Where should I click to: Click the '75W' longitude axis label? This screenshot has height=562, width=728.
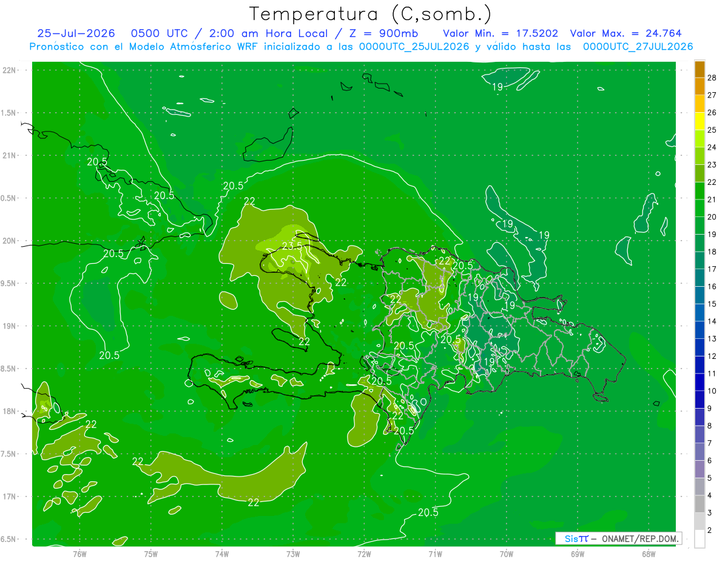150,554
